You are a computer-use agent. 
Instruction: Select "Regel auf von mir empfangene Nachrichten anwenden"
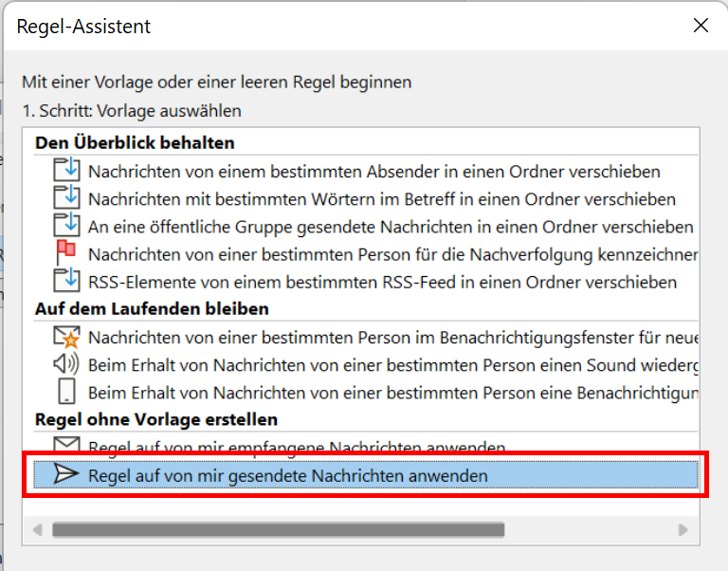click(297, 447)
